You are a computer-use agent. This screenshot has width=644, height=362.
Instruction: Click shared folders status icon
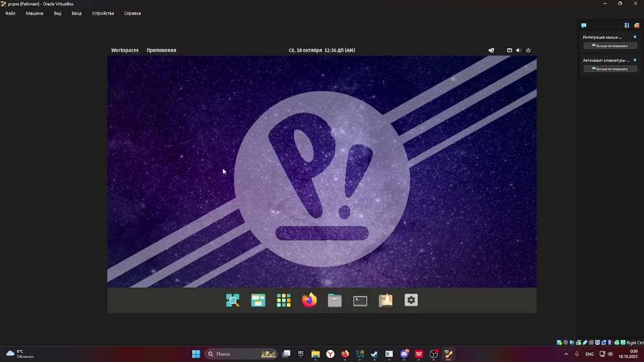point(591,342)
